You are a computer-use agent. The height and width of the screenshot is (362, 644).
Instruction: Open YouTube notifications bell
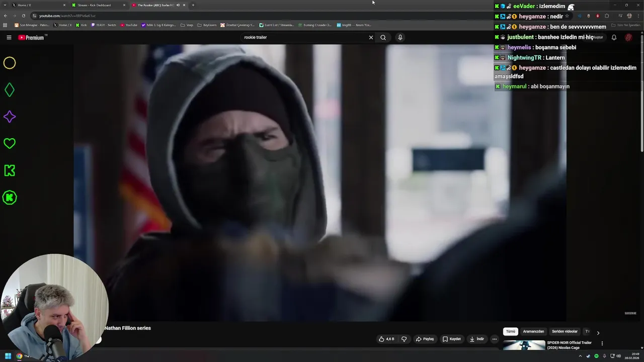[x=614, y=37]
